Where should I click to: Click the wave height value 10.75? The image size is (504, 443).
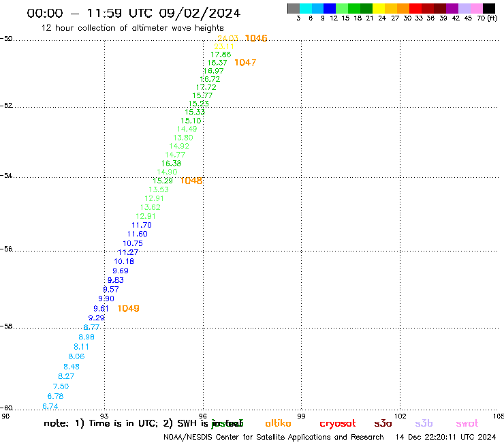pyautogui.click(x=133, y=243)
